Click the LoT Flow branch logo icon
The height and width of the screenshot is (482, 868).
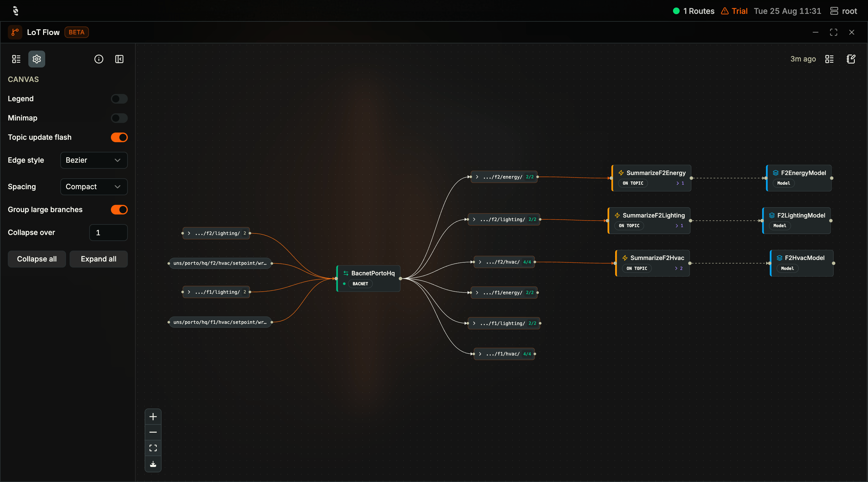(15, 32)
